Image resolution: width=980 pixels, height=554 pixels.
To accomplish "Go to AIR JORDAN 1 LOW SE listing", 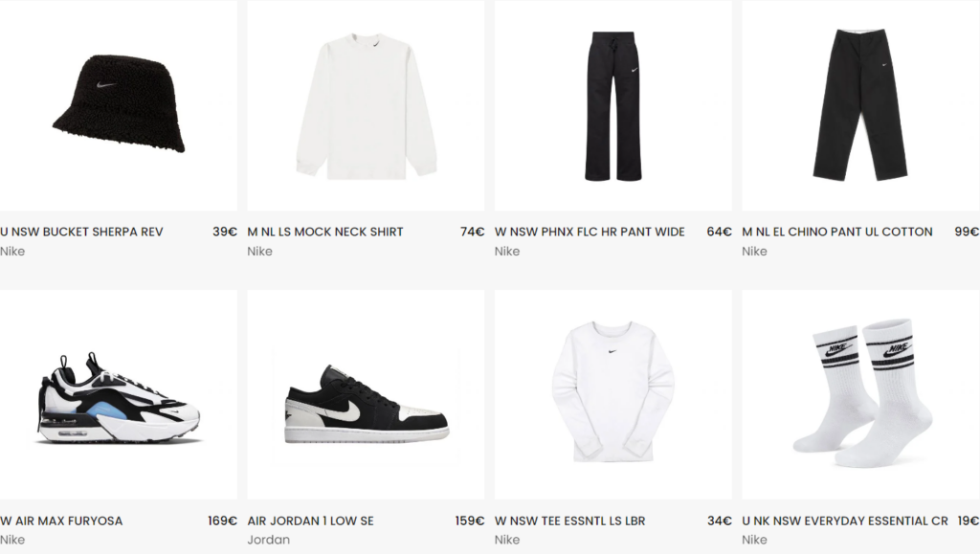I will (x=311, y=521).
